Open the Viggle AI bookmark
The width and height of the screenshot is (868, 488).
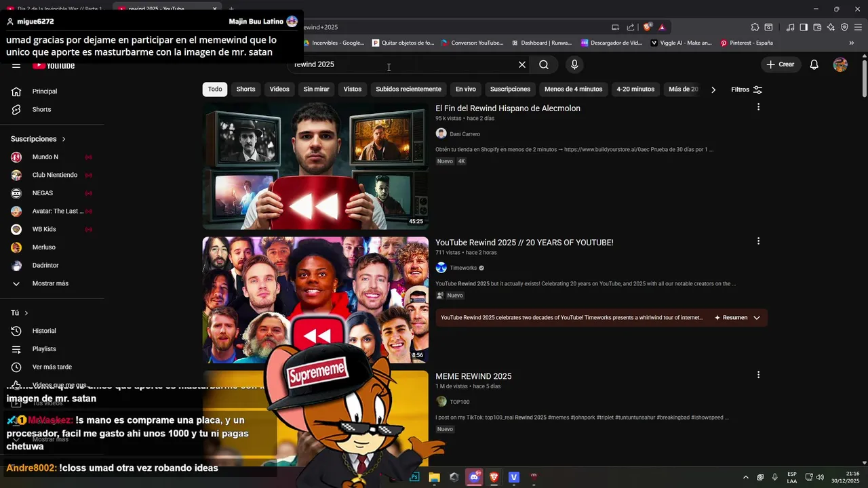click(681, 43)
